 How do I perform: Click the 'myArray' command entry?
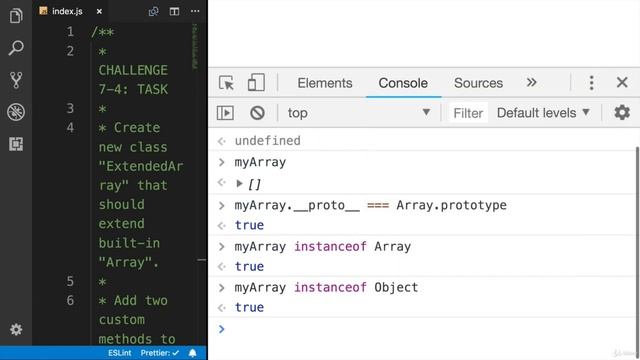coord(260,162)
